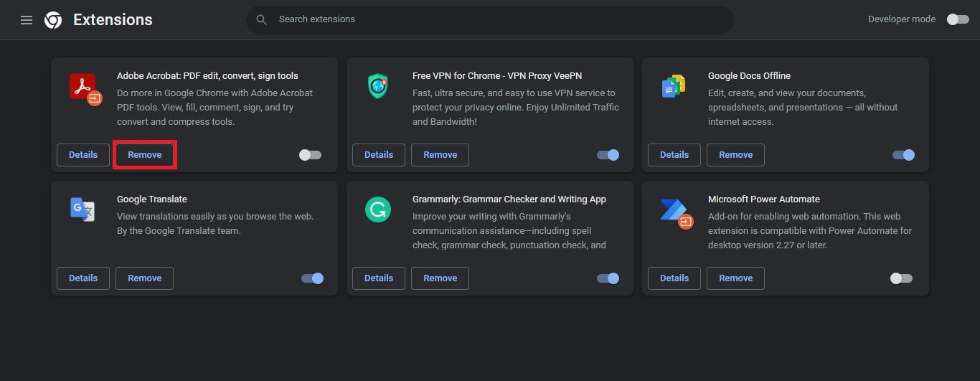Screen dimensions: 980x381
Task: Open Details for Google Translate
Action: click(83, 278)
